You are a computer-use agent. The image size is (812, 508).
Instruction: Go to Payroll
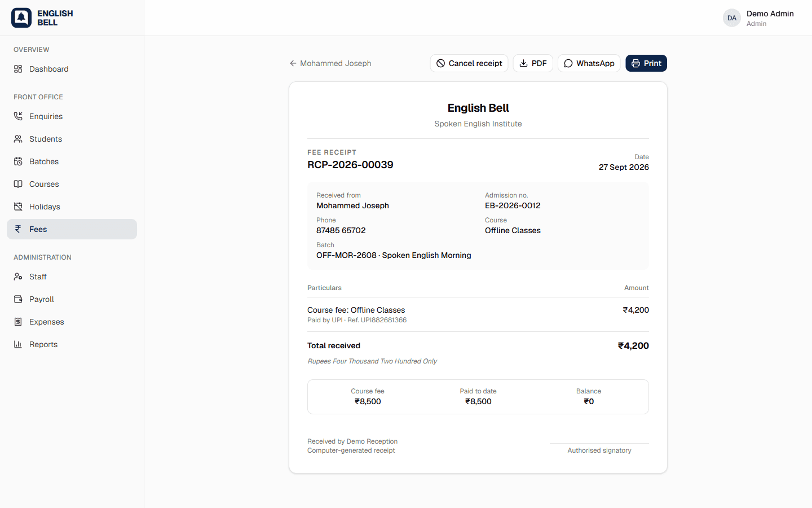tap(72, 299)
